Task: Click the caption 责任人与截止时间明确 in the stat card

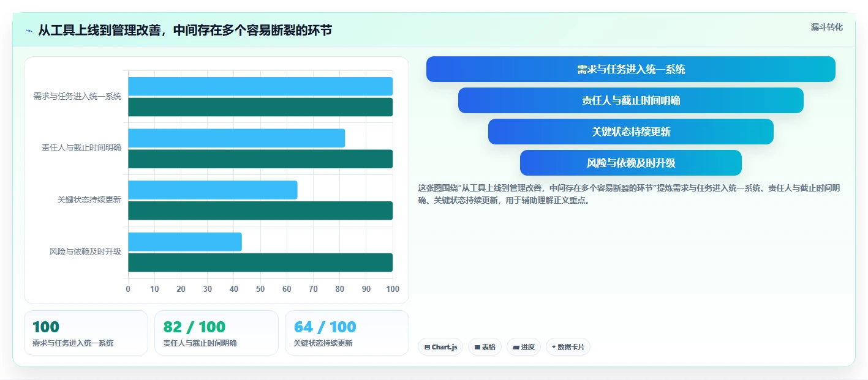Action: (200, 343)
